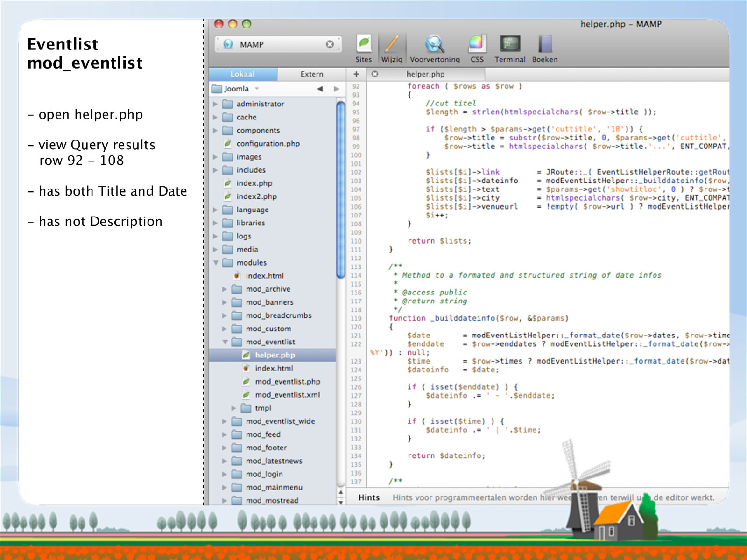The height and width of the screenshot is (560, 747).
Task: Go forward in file browser history
Action: (337, 89)
